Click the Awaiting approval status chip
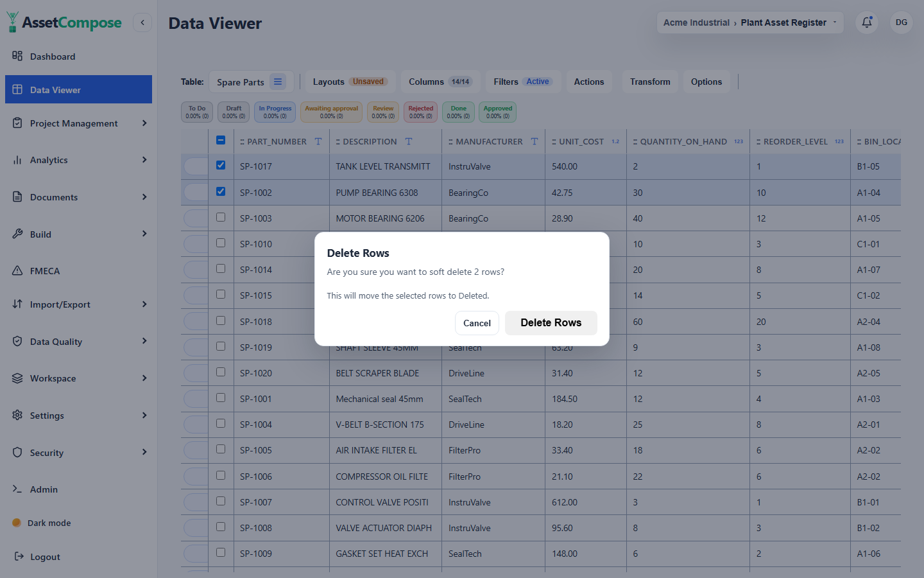This screenshot has height=578, width=924. [331, 112]
